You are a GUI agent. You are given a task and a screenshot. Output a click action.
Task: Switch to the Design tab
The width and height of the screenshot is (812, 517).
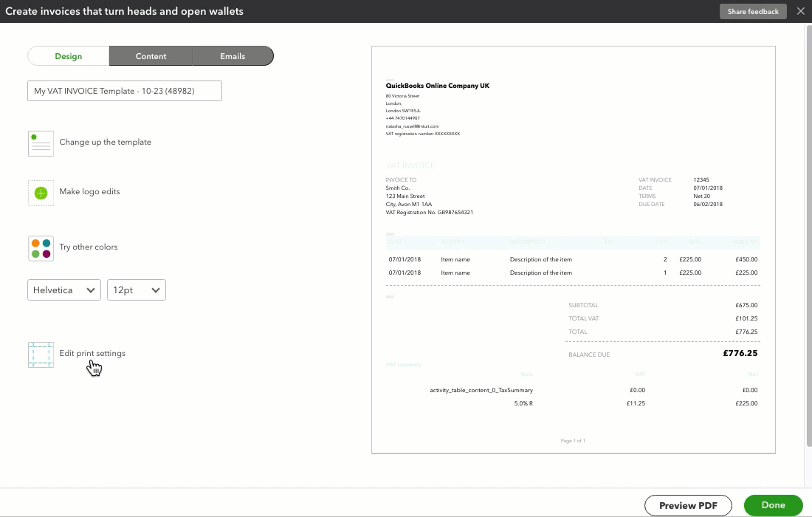tap(69, 56)
